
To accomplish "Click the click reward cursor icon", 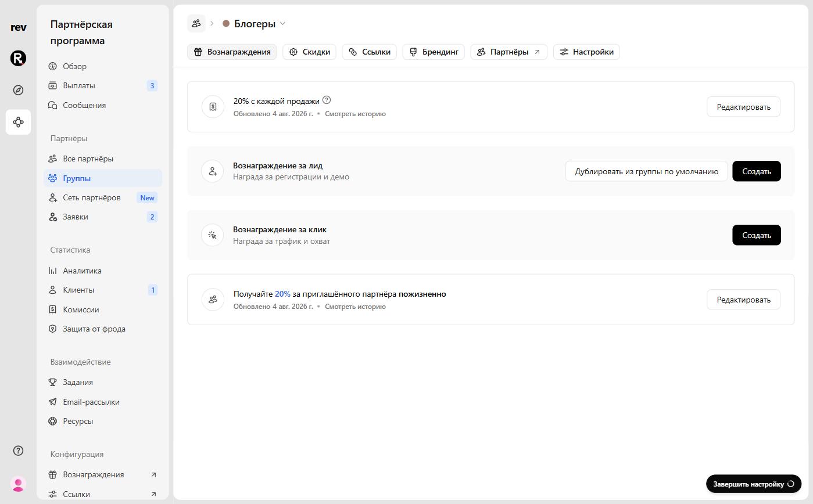I will 213,235.
